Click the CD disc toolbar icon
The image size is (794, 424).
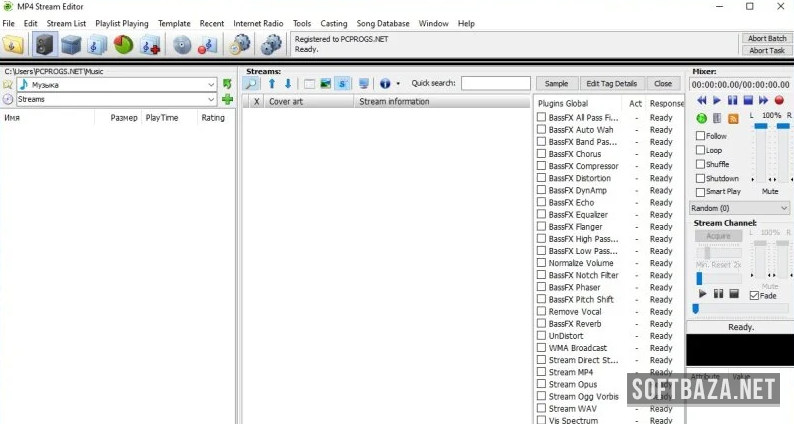[x=181, y=44]
